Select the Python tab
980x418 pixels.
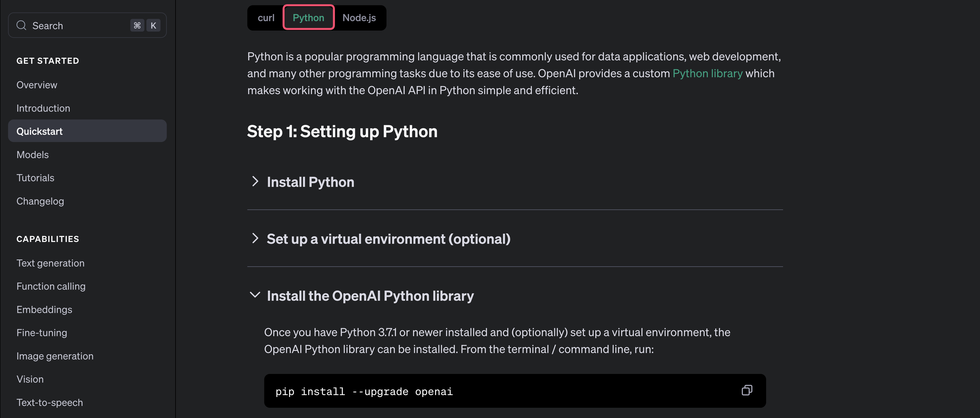tap(308, 18)
